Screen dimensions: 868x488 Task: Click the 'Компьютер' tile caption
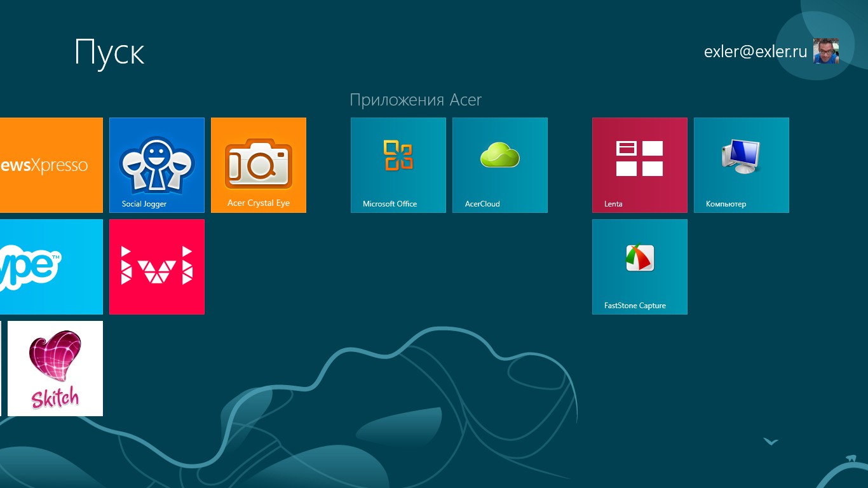pos(726,204)
